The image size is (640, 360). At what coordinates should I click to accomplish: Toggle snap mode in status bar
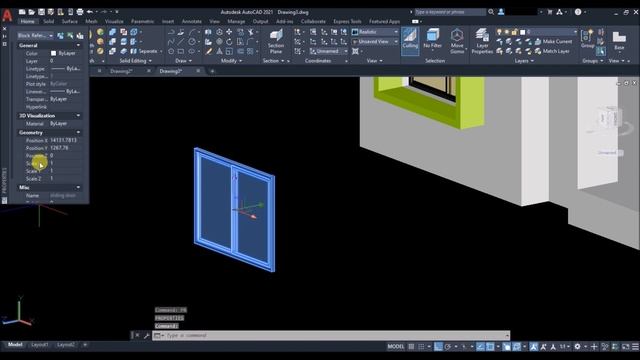point(421,347)
